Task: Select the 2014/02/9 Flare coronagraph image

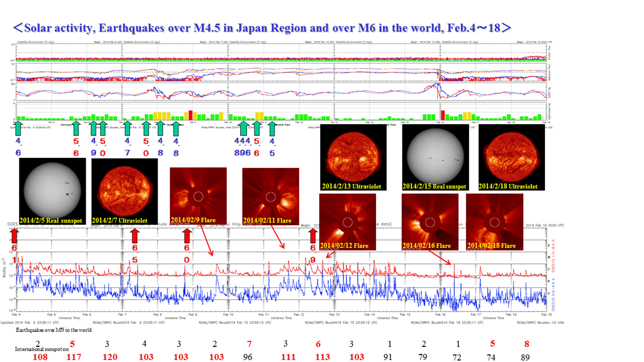Action: click(198, 196)
